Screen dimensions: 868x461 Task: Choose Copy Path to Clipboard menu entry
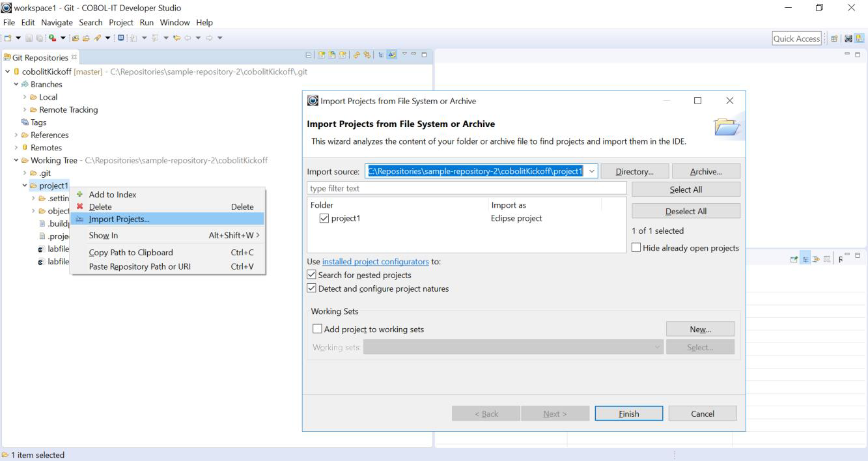131,253
